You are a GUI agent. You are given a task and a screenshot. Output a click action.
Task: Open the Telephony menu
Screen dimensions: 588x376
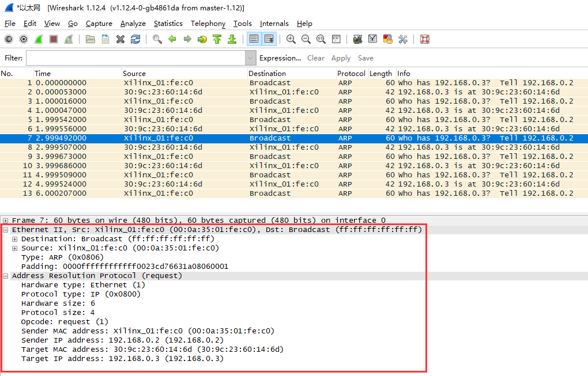pos(208,24)
